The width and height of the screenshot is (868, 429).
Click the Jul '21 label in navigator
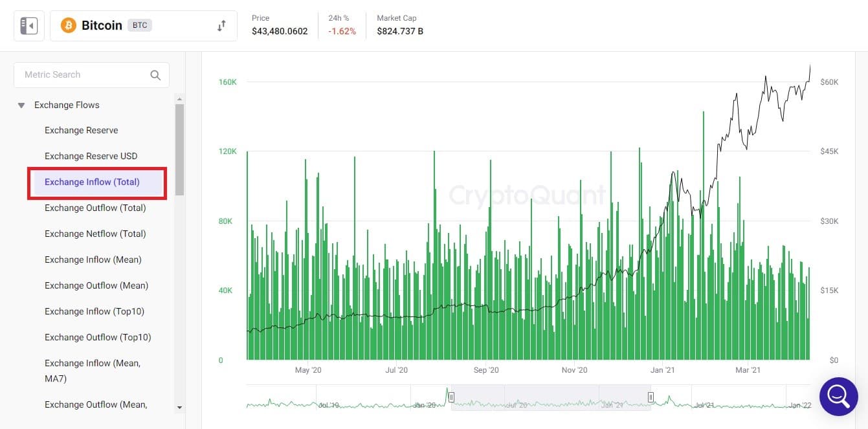[704, 405]
